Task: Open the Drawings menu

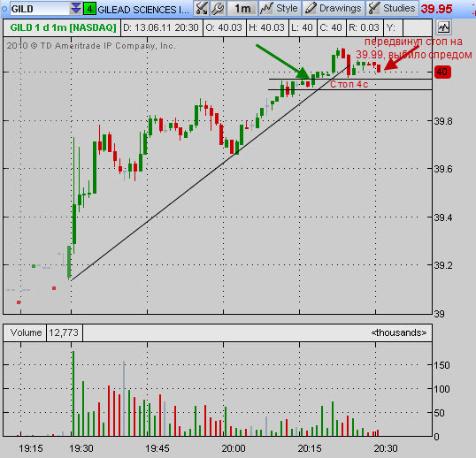Action: pos(334,8)
